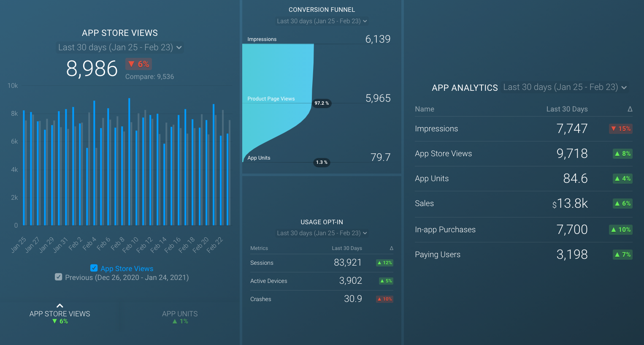
Task: Click the up chevron above App Store Views tab
Action: click(60, 306)
